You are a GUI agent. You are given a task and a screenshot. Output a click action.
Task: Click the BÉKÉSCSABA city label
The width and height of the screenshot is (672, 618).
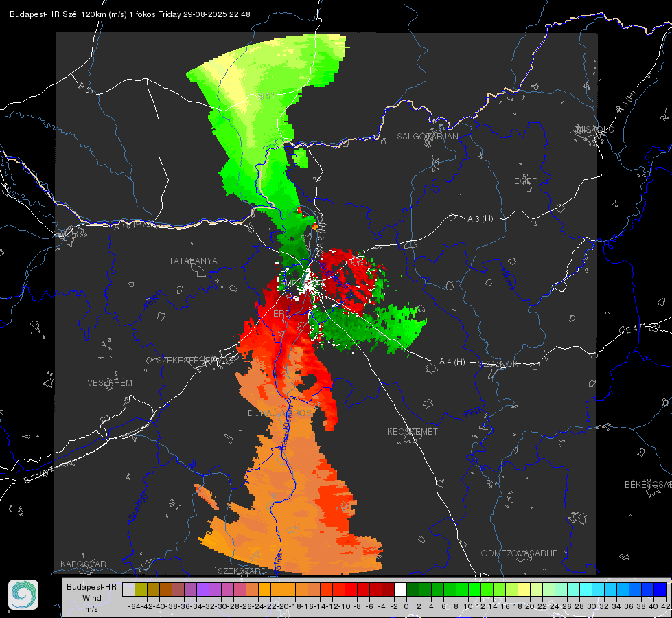[648, 485]
